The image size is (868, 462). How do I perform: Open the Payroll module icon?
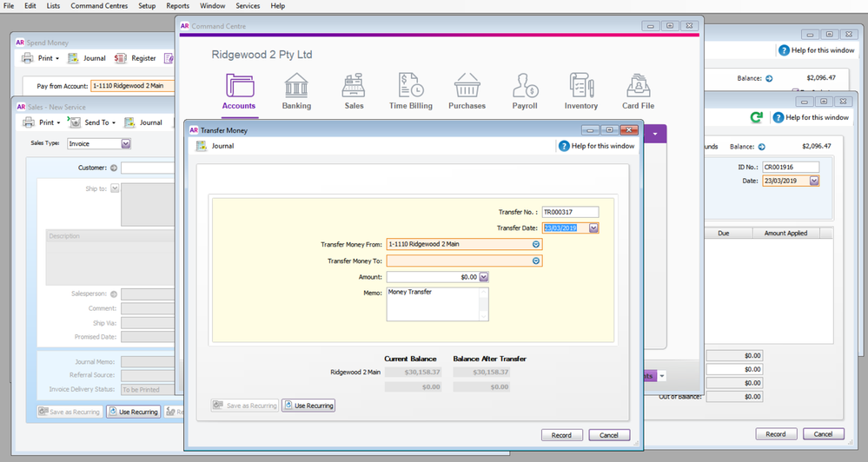click(x=525, y=88)
